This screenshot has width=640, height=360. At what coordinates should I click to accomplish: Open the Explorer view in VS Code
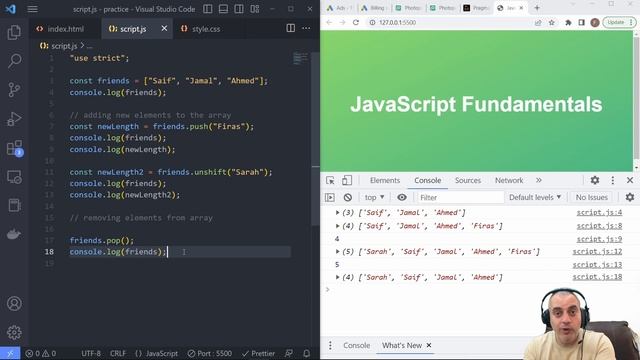click(14, 32)
